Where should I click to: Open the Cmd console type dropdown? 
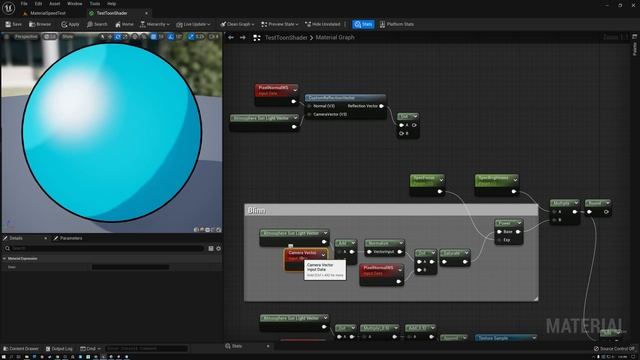[x=91, y=349]
